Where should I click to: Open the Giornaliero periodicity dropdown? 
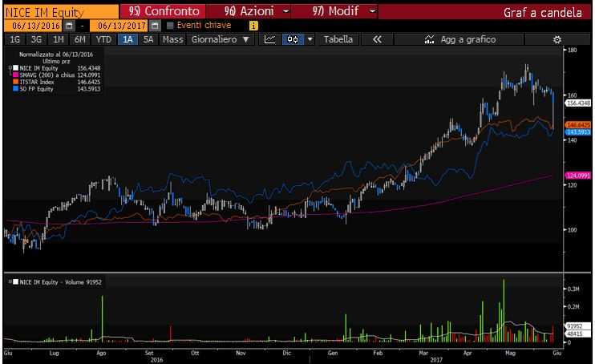click(219, 39)
